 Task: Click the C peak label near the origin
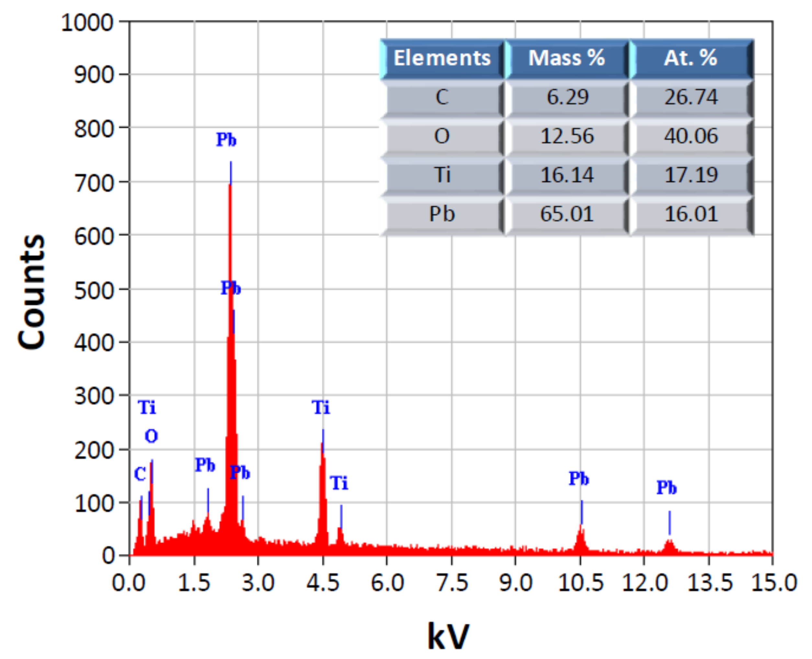(x=140, y=474)
